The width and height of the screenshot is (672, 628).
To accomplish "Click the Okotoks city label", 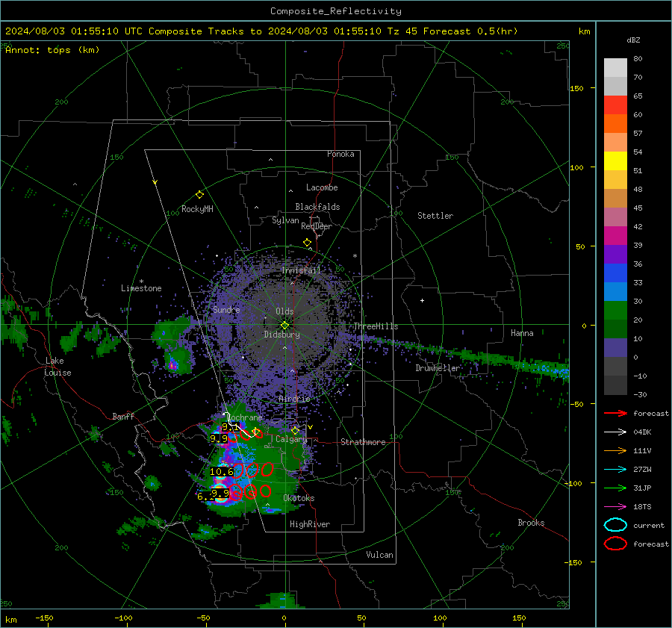I will tap(299, 498).
